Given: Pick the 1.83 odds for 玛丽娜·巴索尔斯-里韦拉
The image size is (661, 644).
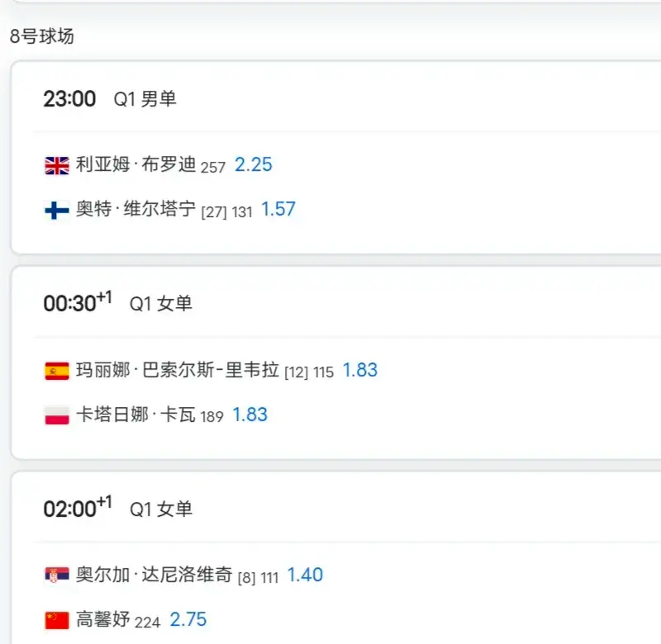Looking at the screenshot, I should (x=360, y=371).
